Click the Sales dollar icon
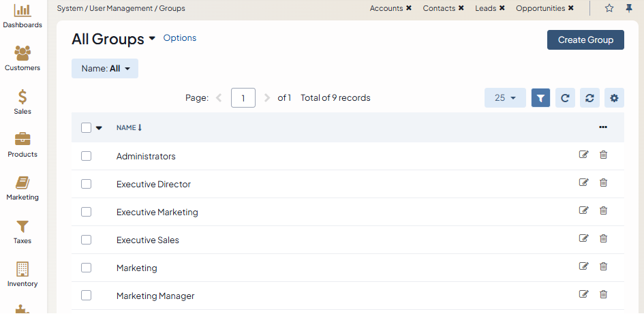 pyautogui.click(x=22, y=97)
